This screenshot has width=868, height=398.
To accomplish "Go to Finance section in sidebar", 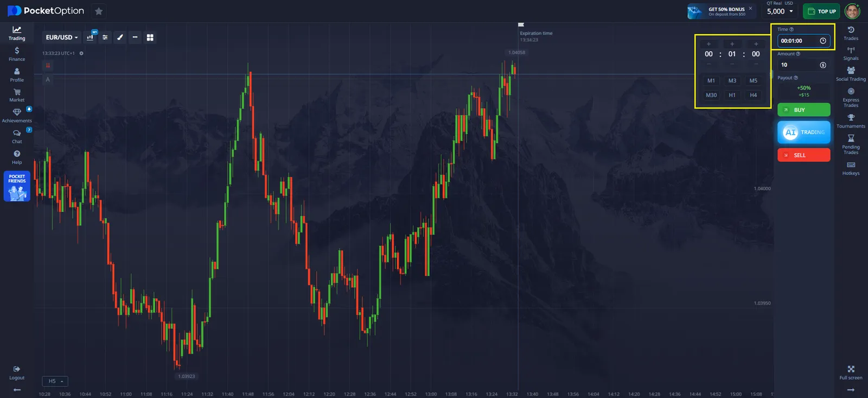I will click(17, 54).
